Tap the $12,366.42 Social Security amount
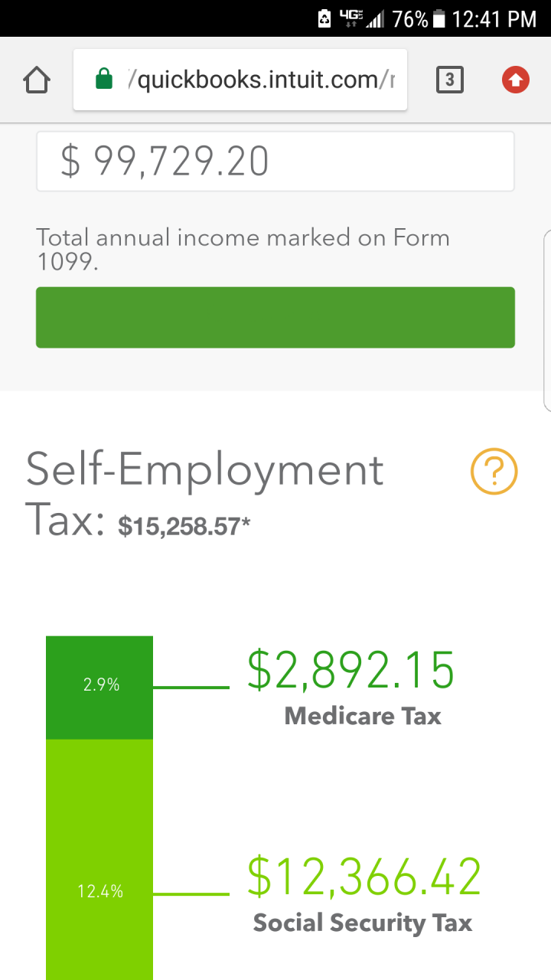 (x=364, y=877)
